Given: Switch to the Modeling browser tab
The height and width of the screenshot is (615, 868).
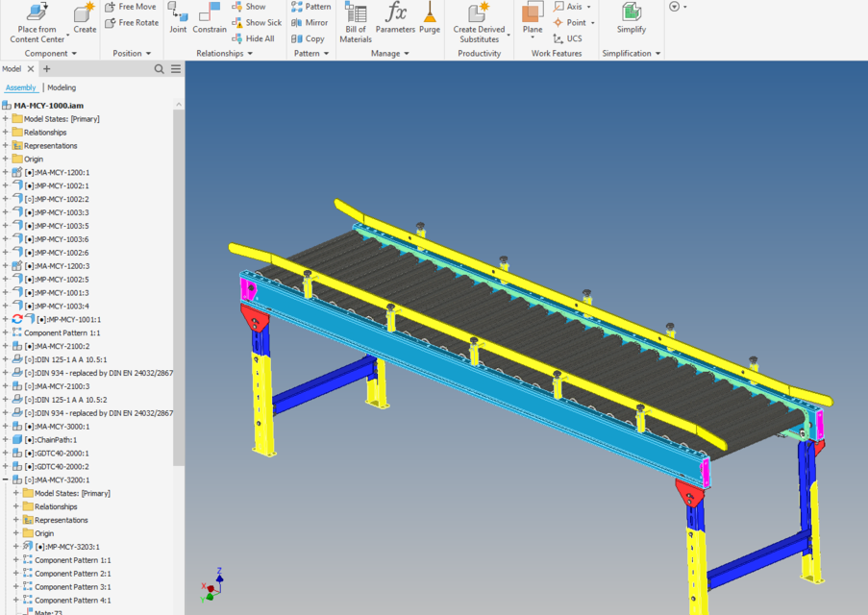Looking at the screenshot, I should 61,86.
